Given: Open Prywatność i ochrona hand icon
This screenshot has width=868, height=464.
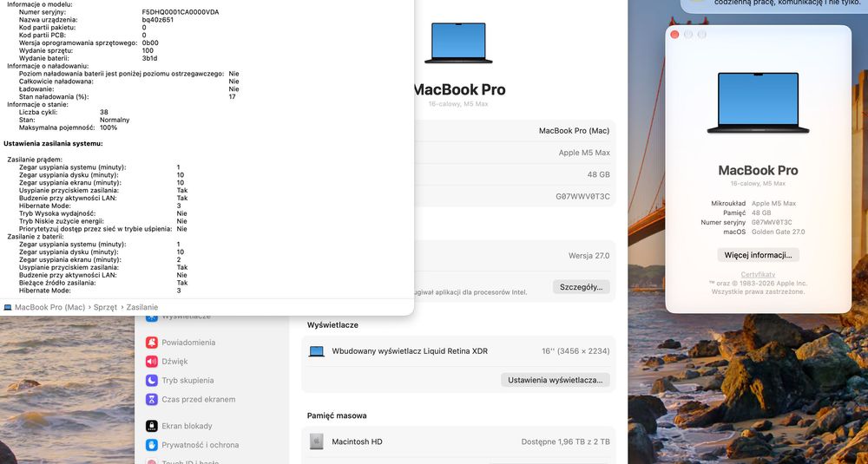Looking at the screenshot, I should click(x=152, y=445).
